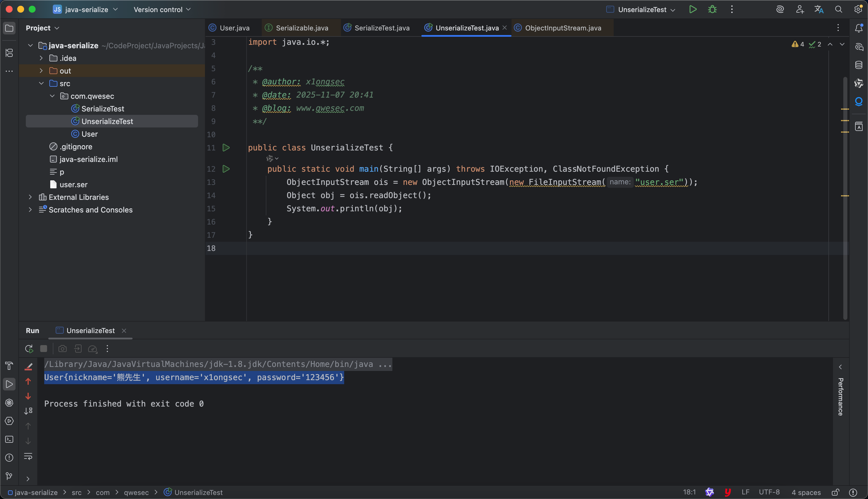Click run gutter icon beside main method

[226, 169]
